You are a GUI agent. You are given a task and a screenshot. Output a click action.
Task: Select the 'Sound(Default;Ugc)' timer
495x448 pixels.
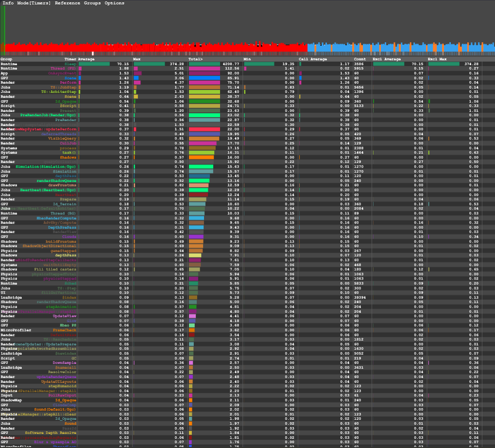click(x=55, y=410)
